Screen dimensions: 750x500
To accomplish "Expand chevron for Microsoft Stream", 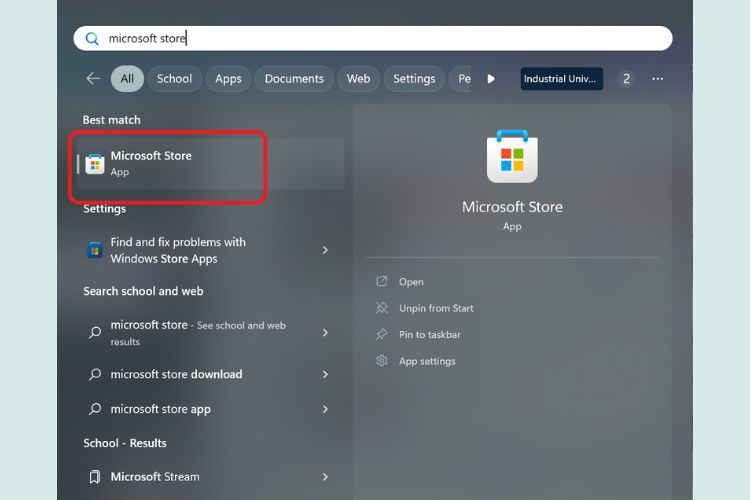I will (x=325, y=477).
